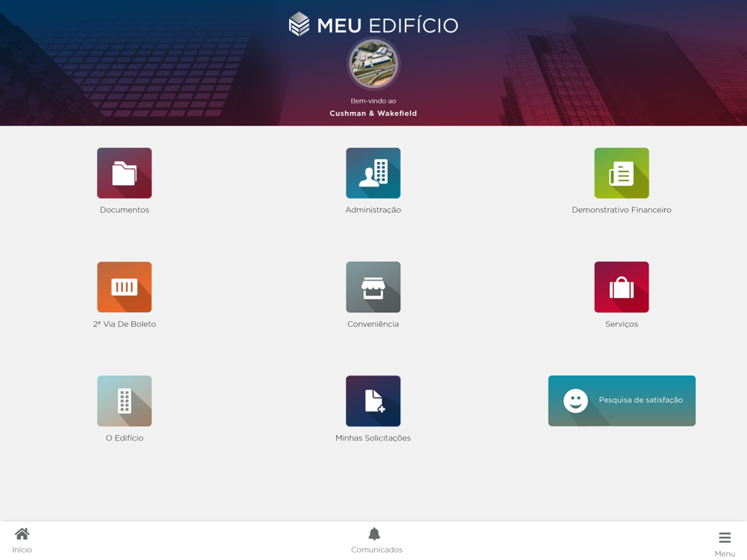Click the Meu Edifício logo
The height and width of the screenshot is (560, 747).
coord(373,25)
